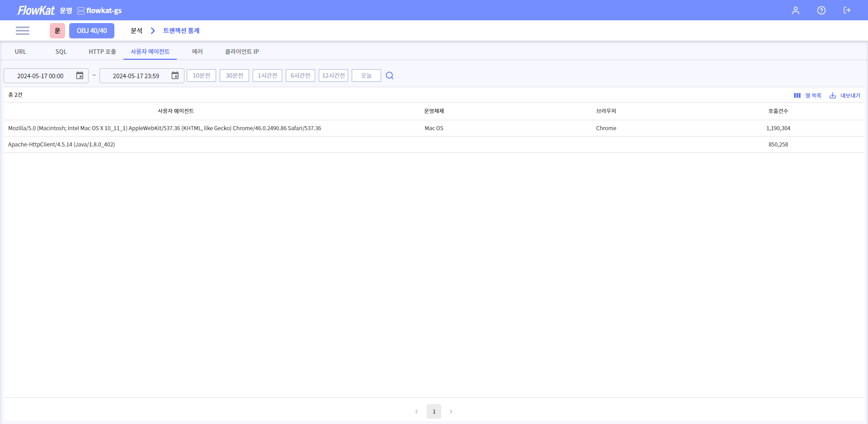Open the start date calendar picker
The width and height of the screenshot is (868, 424).
(80, 75)
